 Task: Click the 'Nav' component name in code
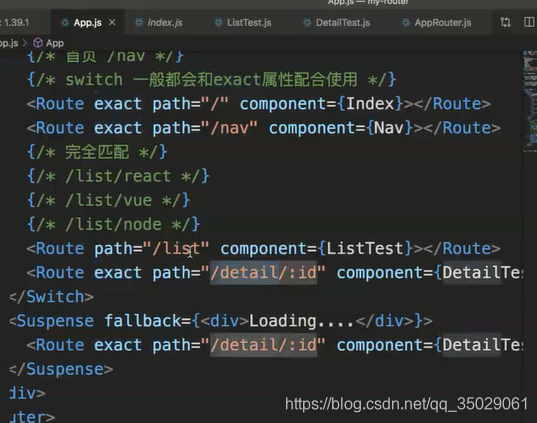click(x=389, y=128)
